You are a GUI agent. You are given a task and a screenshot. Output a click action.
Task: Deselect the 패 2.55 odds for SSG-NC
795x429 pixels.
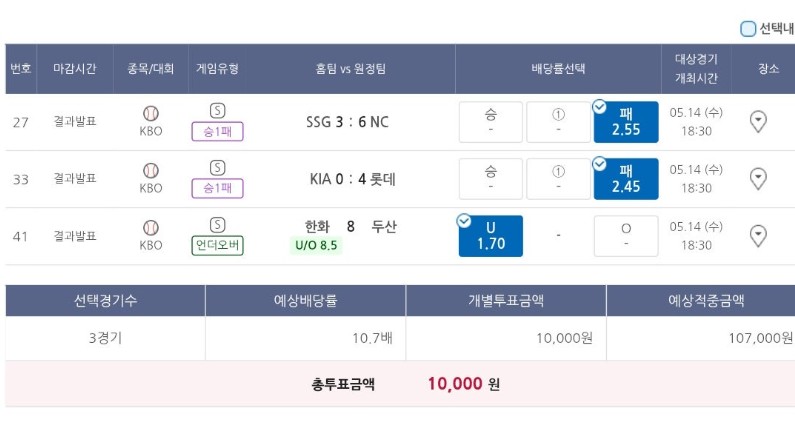(626, 122)
